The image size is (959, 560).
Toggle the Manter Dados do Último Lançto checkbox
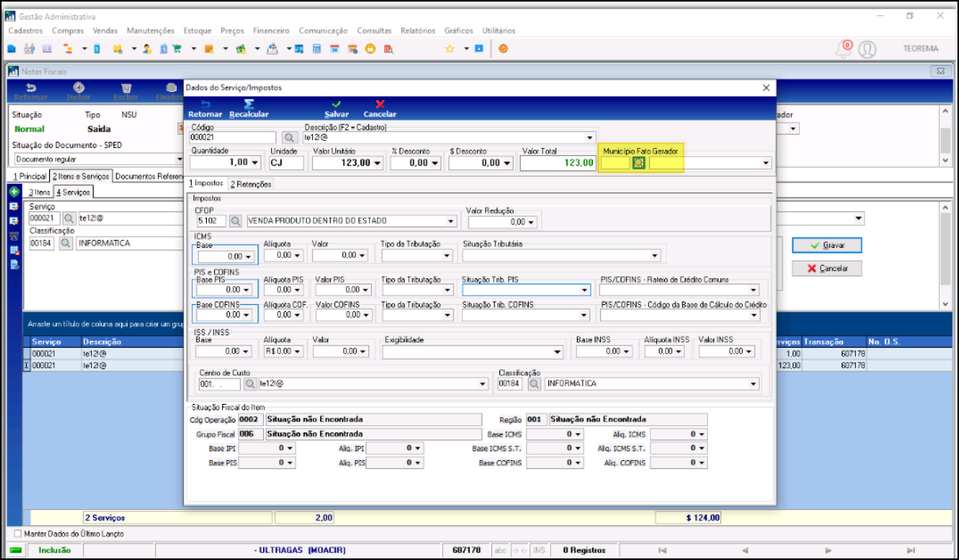(x=19, y=534)
